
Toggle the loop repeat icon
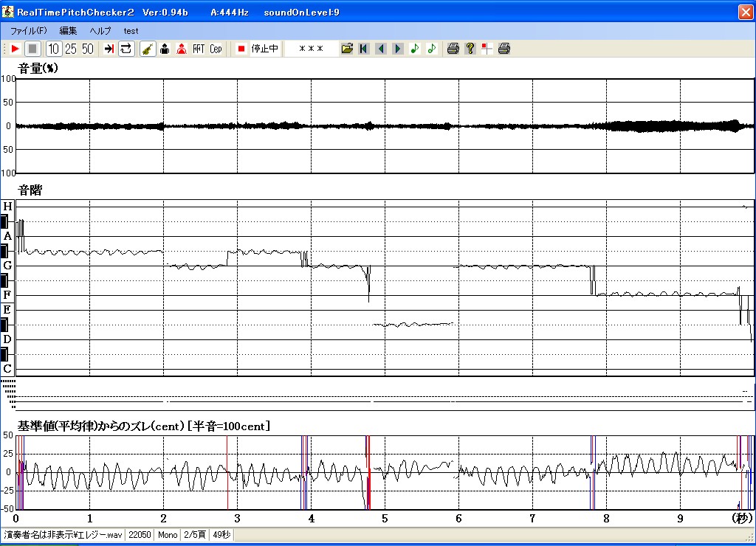tap(126, 49)
